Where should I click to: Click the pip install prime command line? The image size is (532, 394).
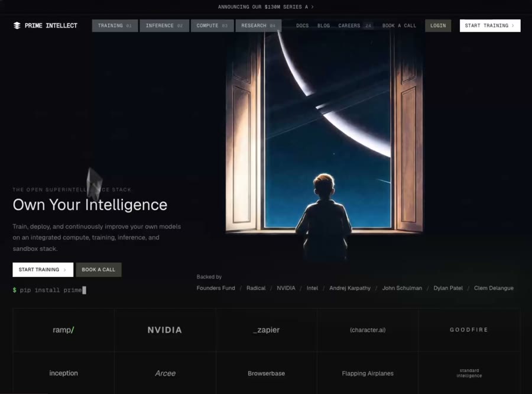pos(50,290)
